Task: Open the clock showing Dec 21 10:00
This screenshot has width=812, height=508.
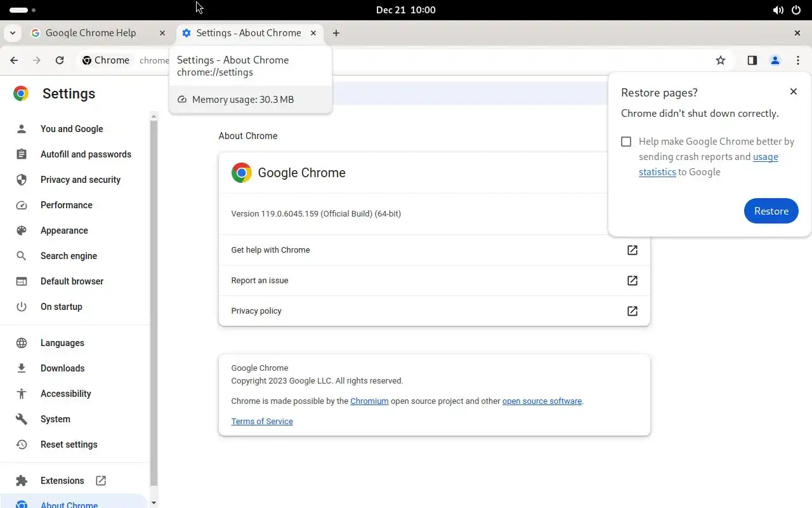Action: click(x=406, y=10)
